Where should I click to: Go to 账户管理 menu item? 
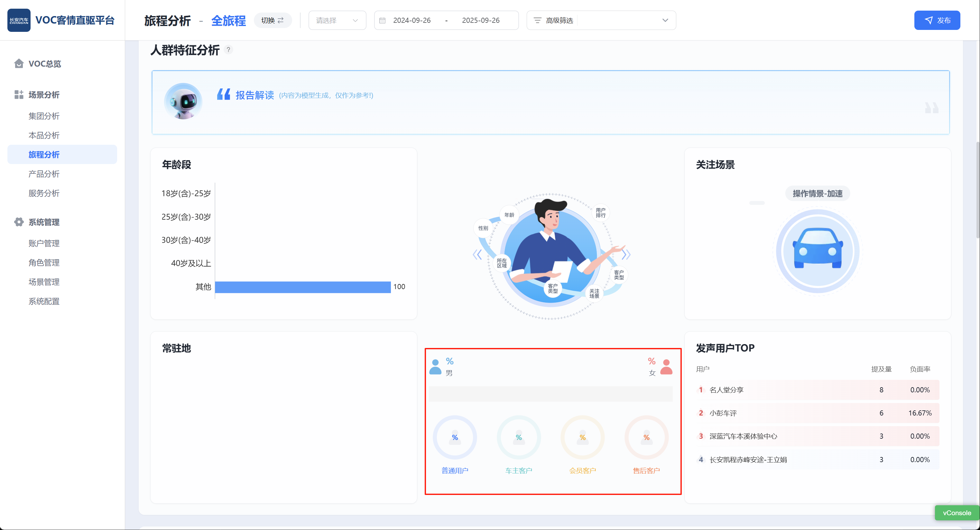(x=44, y=243)
